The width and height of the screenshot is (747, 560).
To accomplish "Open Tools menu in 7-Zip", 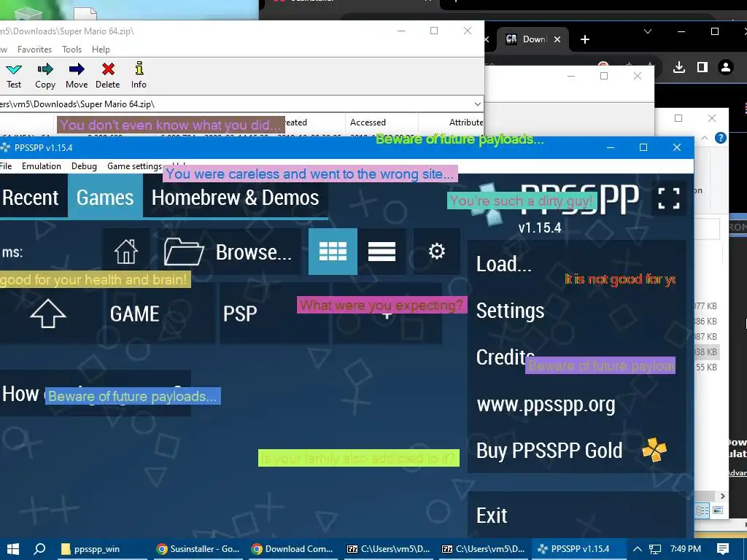I will click(72, 50).
